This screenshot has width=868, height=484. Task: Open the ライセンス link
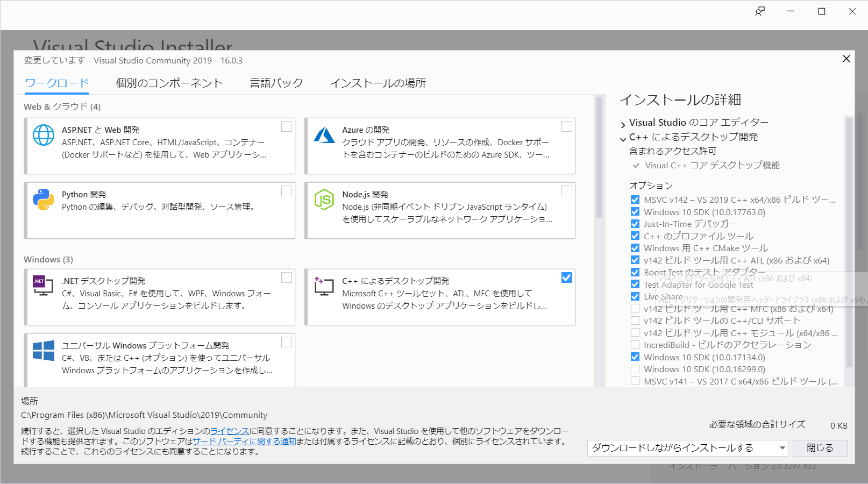[230, 431]
